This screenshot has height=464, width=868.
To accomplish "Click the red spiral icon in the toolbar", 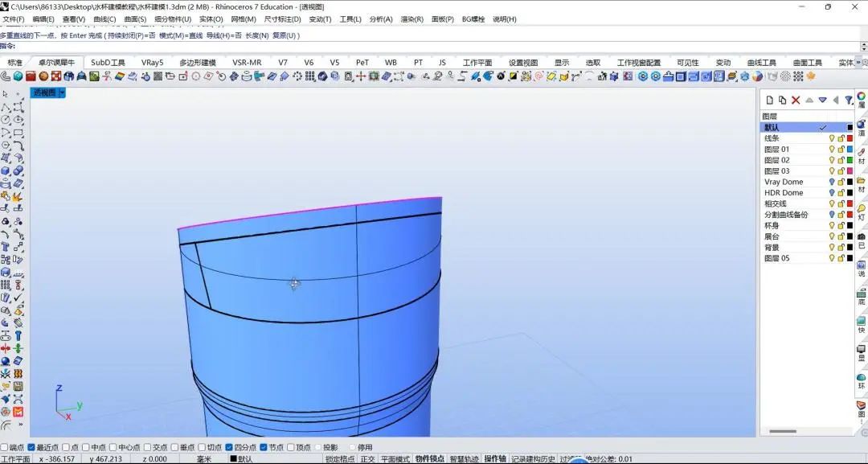I will (x=538, y=76).
